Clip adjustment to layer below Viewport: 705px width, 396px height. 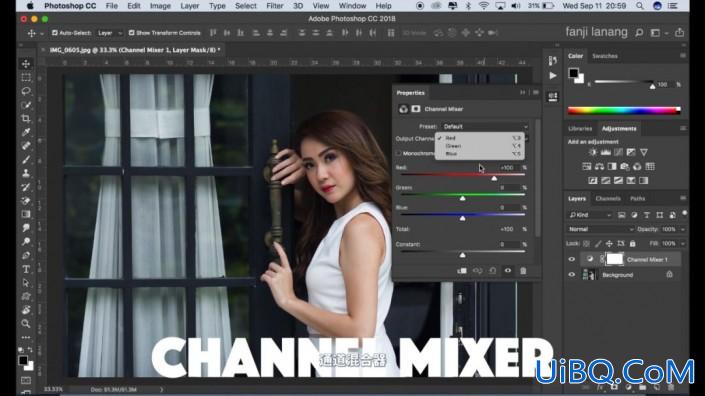[462, 271]
